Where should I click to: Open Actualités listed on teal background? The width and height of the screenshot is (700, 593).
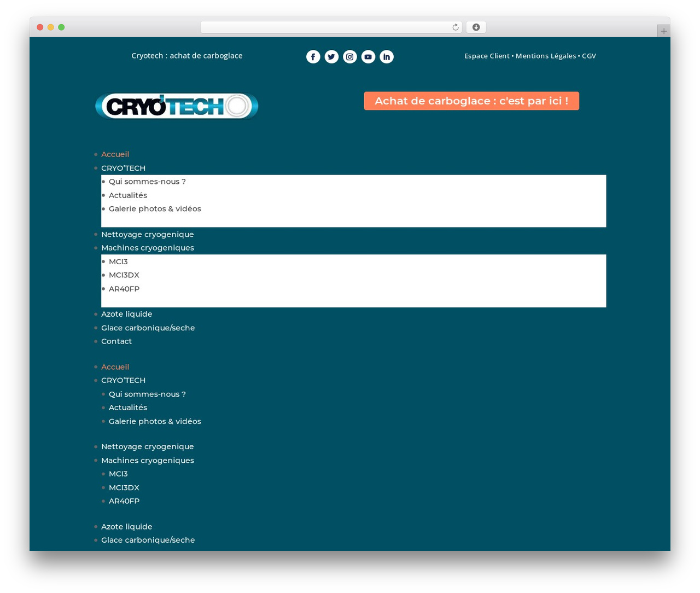[x=128, y=408]
